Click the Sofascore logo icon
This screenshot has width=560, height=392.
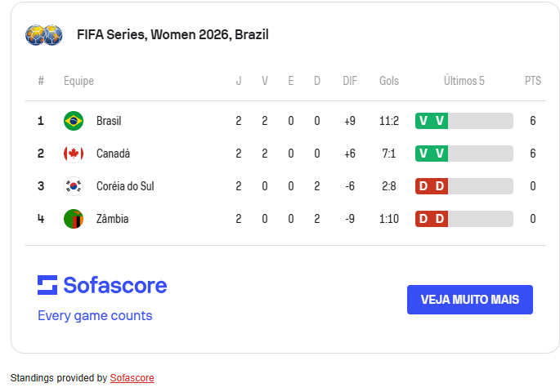[47, 285]
